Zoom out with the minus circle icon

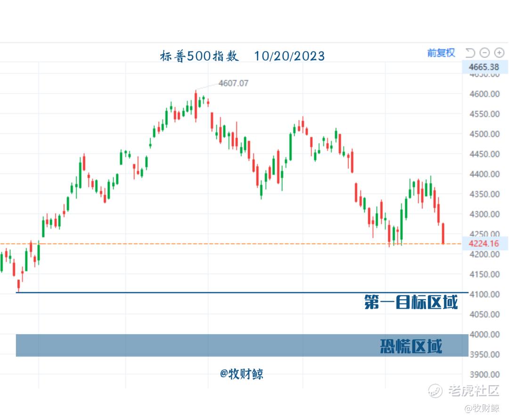(x=484, y=53)
